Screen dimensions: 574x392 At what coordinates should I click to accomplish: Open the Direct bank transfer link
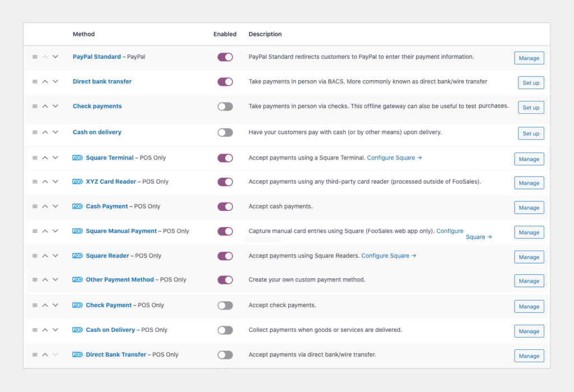click(102, 81)
